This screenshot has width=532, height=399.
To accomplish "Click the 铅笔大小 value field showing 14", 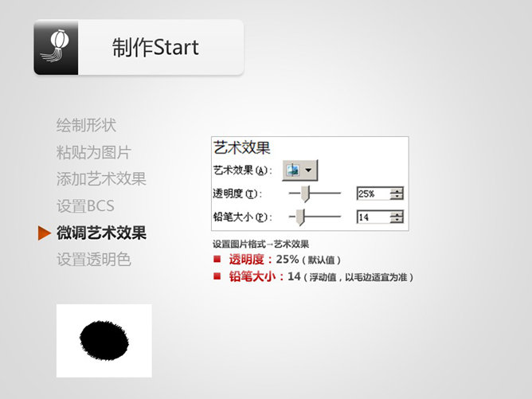I will (373, 217).
